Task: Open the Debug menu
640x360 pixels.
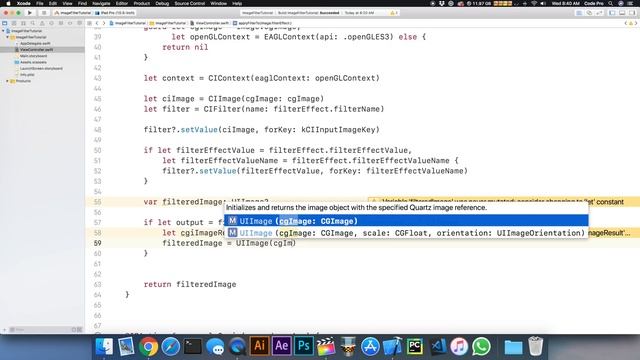Action: pyautogui.click(x=162, y=3)
